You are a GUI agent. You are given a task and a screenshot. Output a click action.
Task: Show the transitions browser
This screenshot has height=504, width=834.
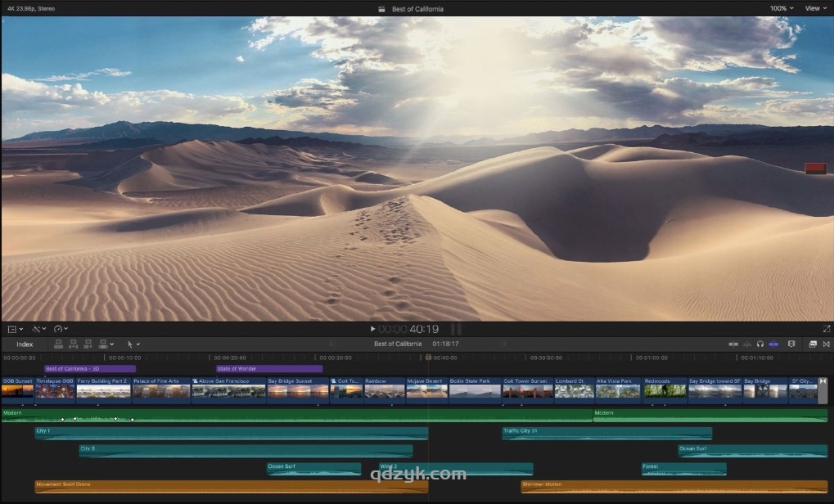pos(825,344)
